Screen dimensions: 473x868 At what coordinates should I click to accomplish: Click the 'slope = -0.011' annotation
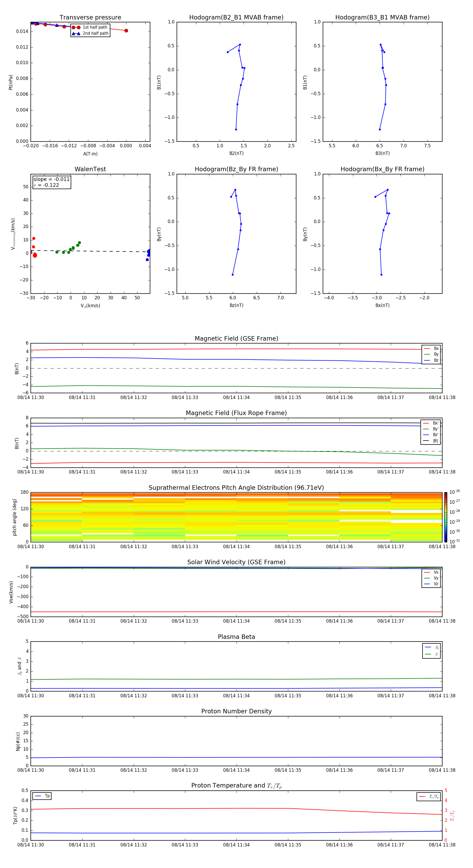click(52, 179)
